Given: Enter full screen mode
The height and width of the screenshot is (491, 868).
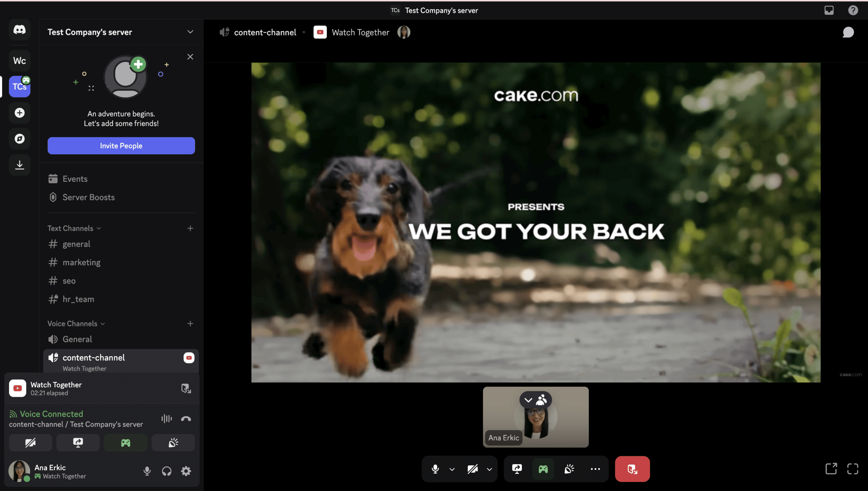Looking at the screenshot, I should click(x=853, y=469).
